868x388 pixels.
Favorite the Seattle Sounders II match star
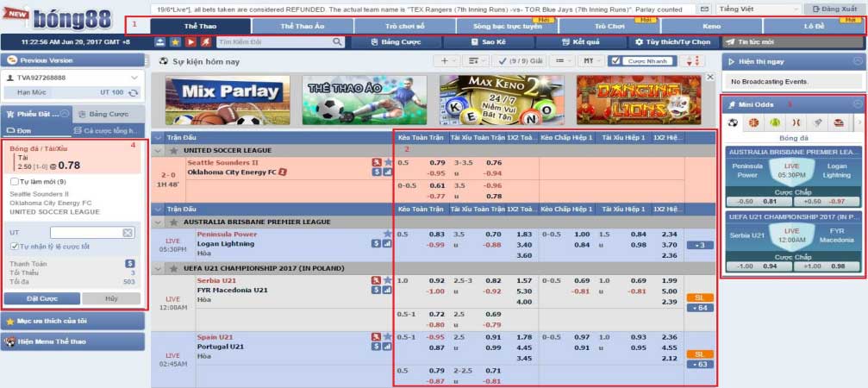coord(388,162)
